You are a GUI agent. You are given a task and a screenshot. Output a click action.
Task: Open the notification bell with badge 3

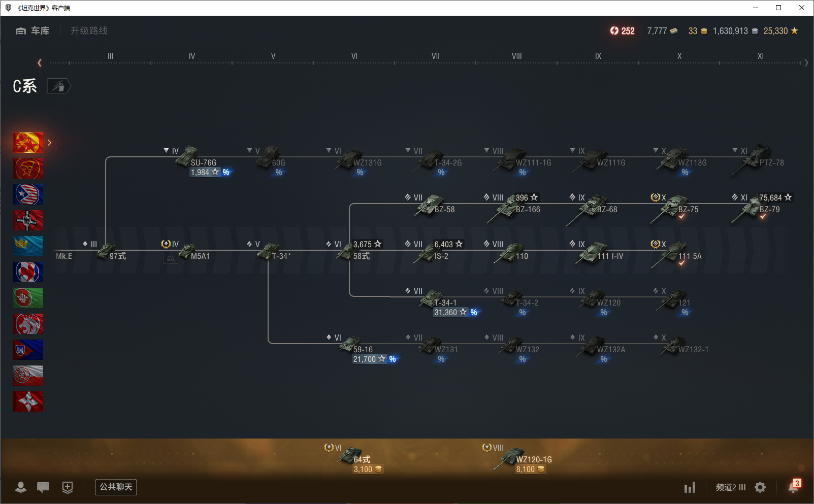(x=794, y=486)
